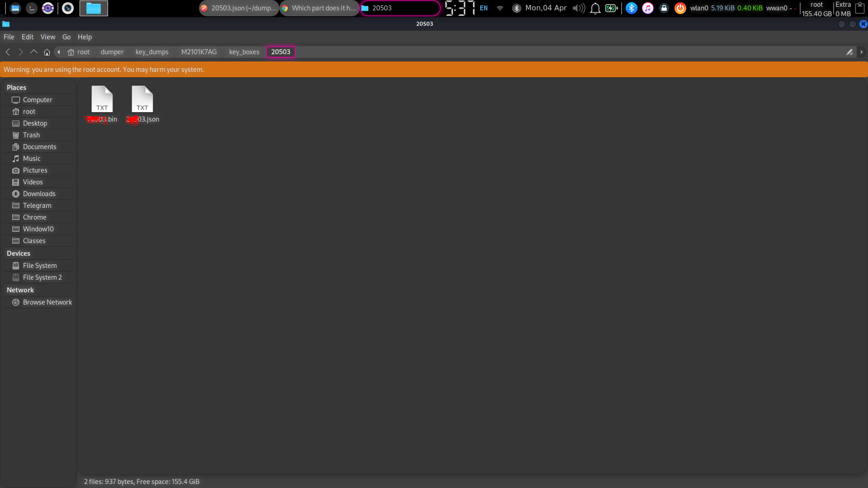Open the Go menu
This screenshot has height=488, width=868.
(66, 37)
